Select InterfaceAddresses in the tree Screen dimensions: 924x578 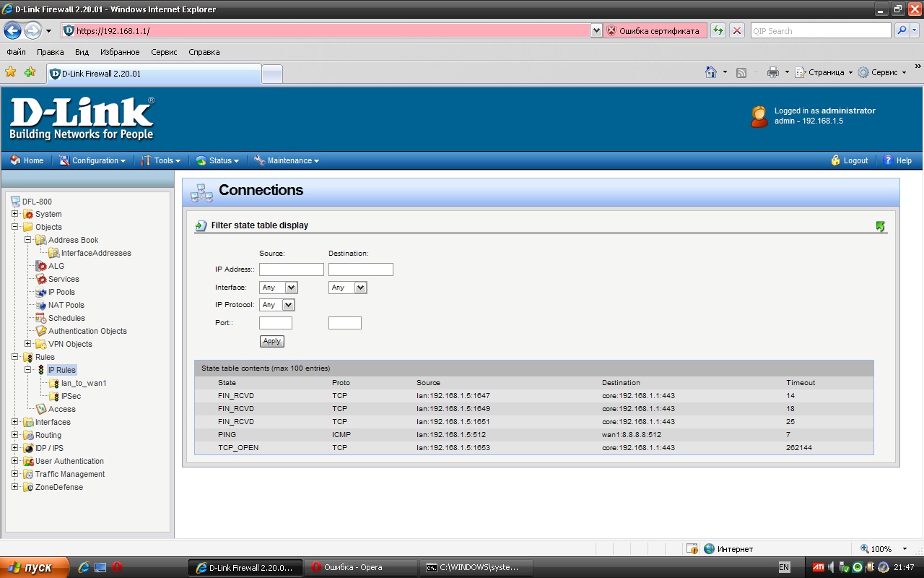(96, 253)
